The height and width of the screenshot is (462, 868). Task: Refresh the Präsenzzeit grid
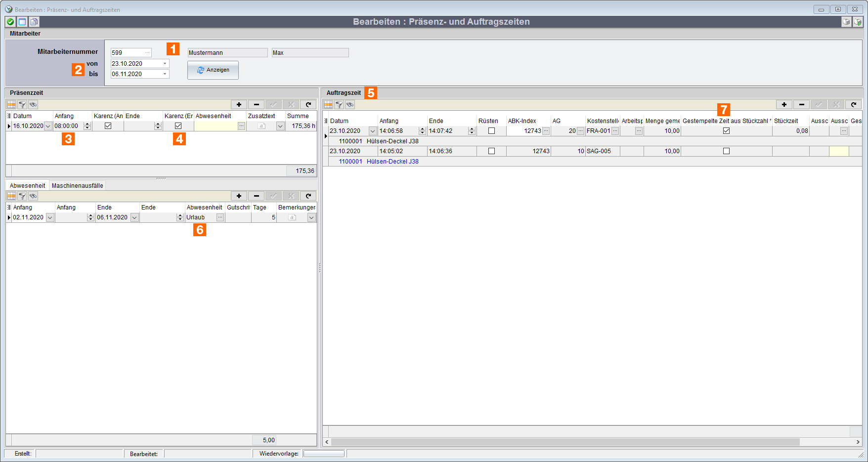[x=308, y=105]
